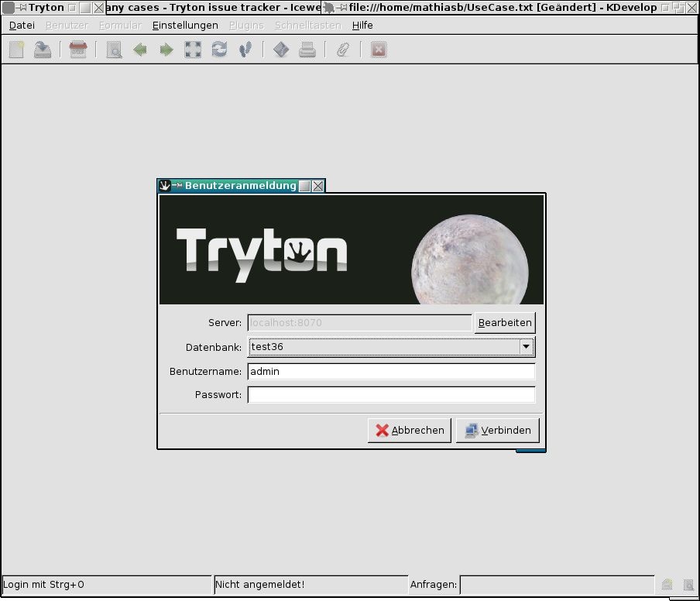Open the Datenbank combo box showing test36
The height and width of the screenshot is (601, 700).
pyautogui.click(x=383, y=347)
